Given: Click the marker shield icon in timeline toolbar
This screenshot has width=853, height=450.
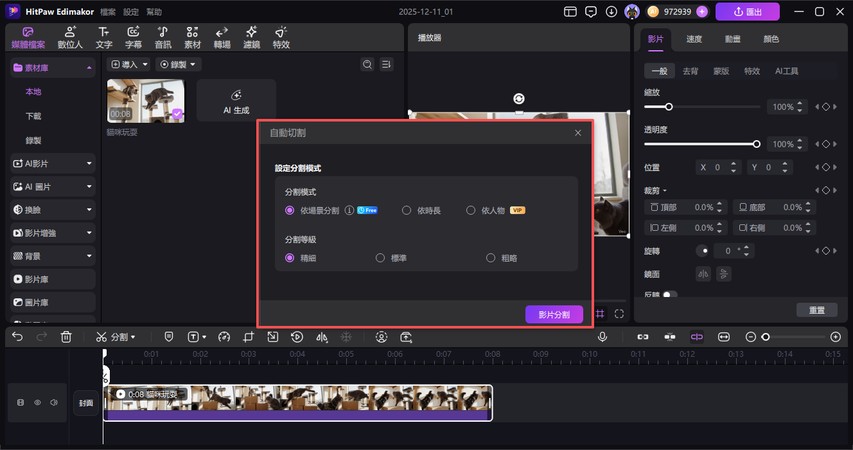Looking at the screenshot, I should 169,337.
